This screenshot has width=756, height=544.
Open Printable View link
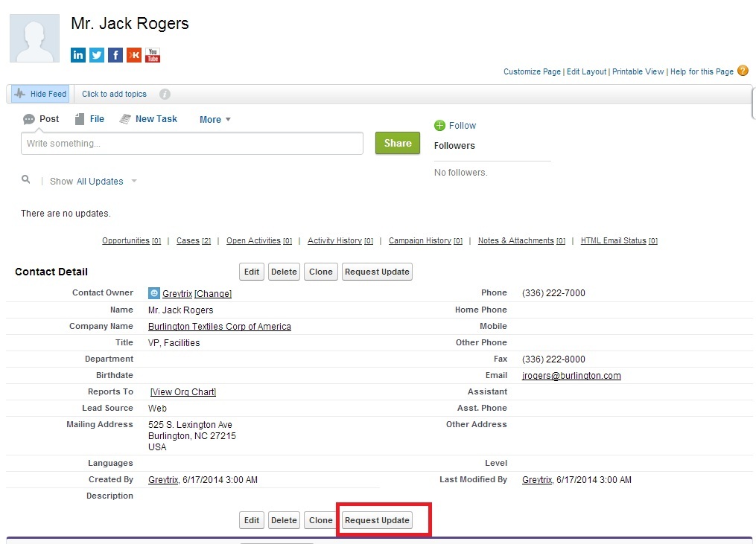tap(638, 71)
